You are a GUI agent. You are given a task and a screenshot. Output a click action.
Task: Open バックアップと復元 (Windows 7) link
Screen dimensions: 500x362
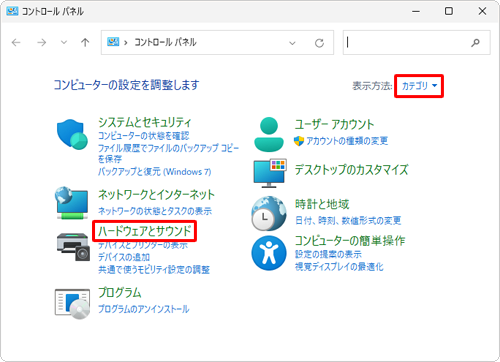(154, 171)
